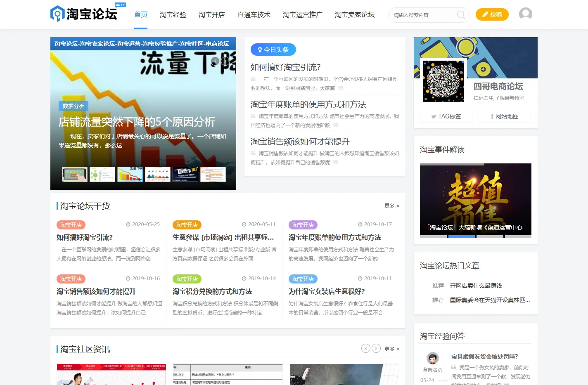The width and height of the screenshot is (588, 385).
Task: Select the third carousel thumbnail with chart
Action: (130, 174)
